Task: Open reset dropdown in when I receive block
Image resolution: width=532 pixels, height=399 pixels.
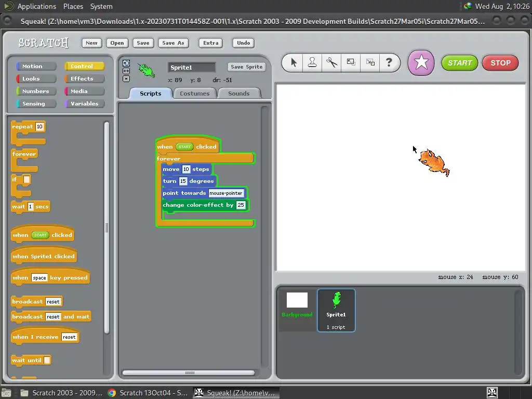Action: tap(69, 337)
